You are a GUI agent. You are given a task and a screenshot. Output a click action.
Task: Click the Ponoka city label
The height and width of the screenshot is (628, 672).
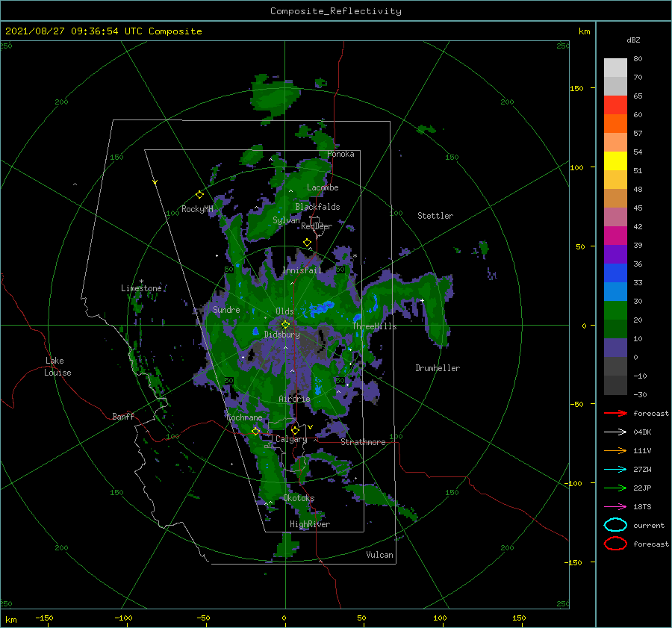(340, 154)
